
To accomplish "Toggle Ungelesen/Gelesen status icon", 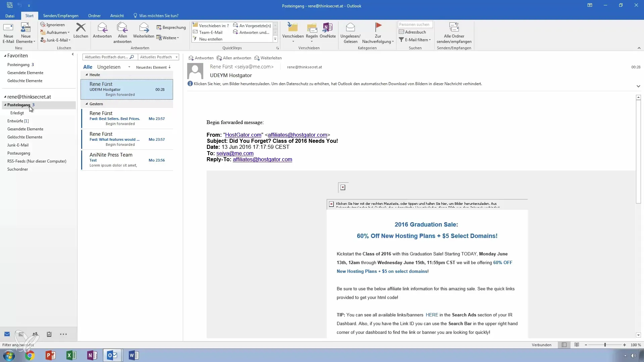I will (x=350, y=27).
